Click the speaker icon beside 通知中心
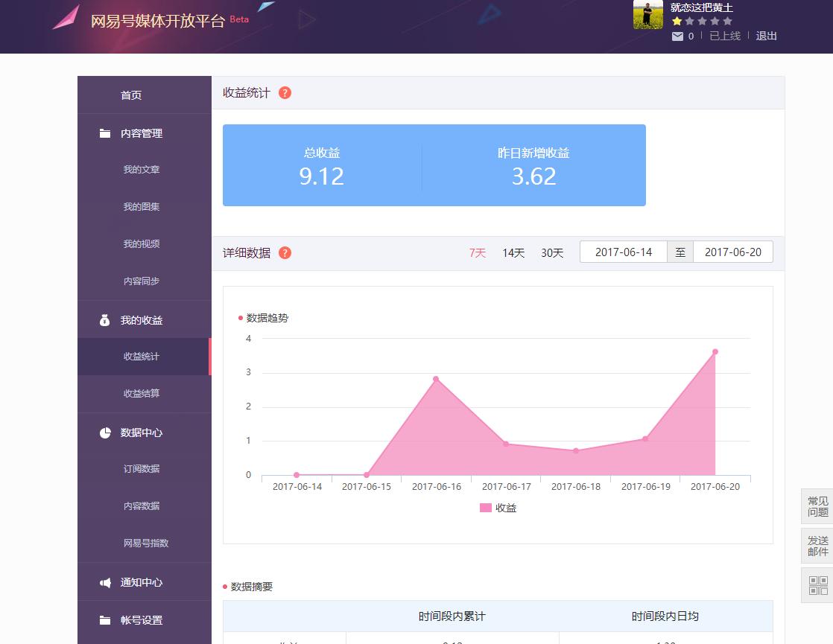833x644 pixels. tap(104, 581)
